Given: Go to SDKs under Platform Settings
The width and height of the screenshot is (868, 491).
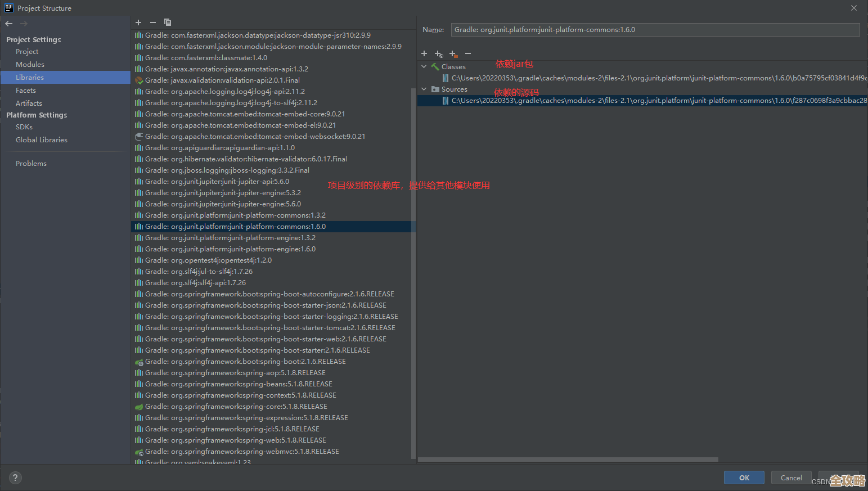Looking at the screenshot, I should pos(24,127).
